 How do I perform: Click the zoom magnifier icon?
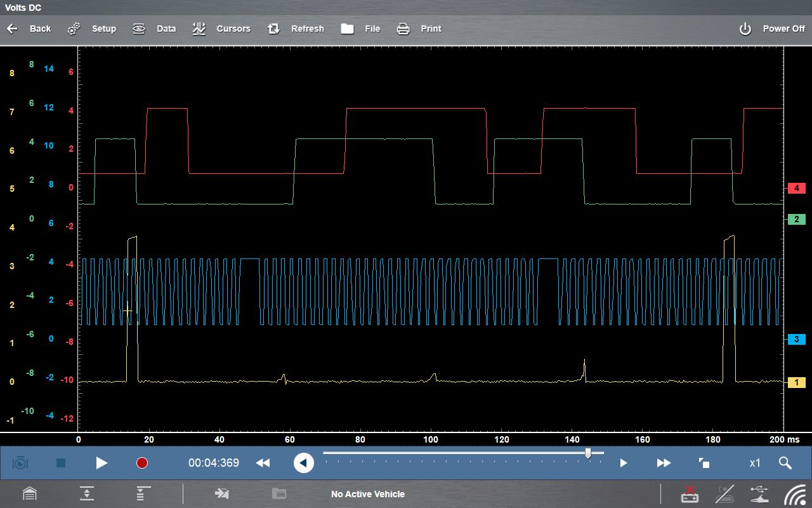pos(785,463)
